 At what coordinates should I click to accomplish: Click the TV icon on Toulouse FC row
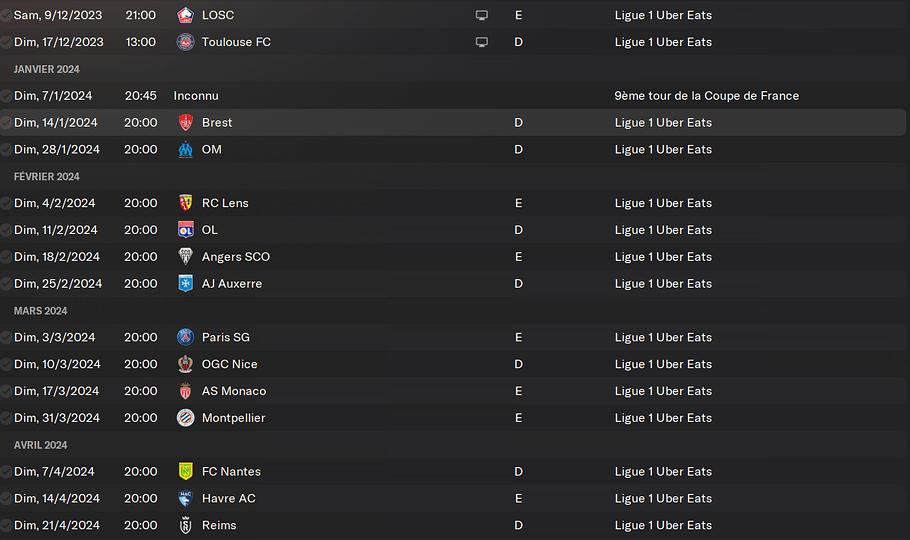482,42
